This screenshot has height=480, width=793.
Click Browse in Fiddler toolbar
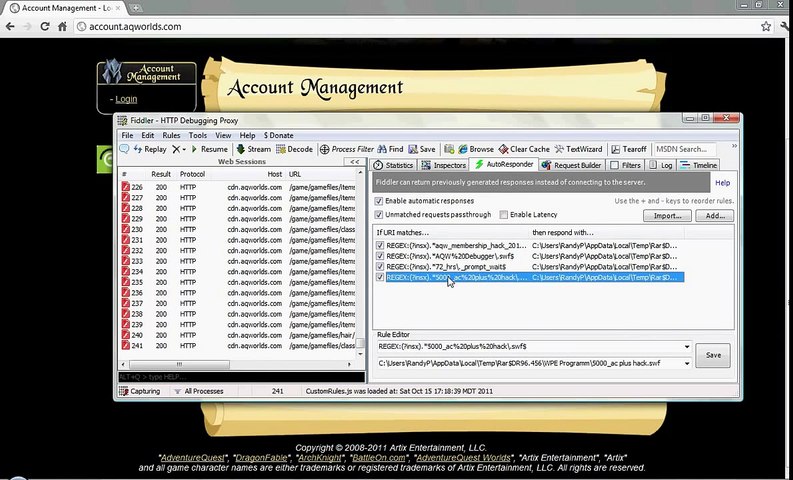[476, 149]
